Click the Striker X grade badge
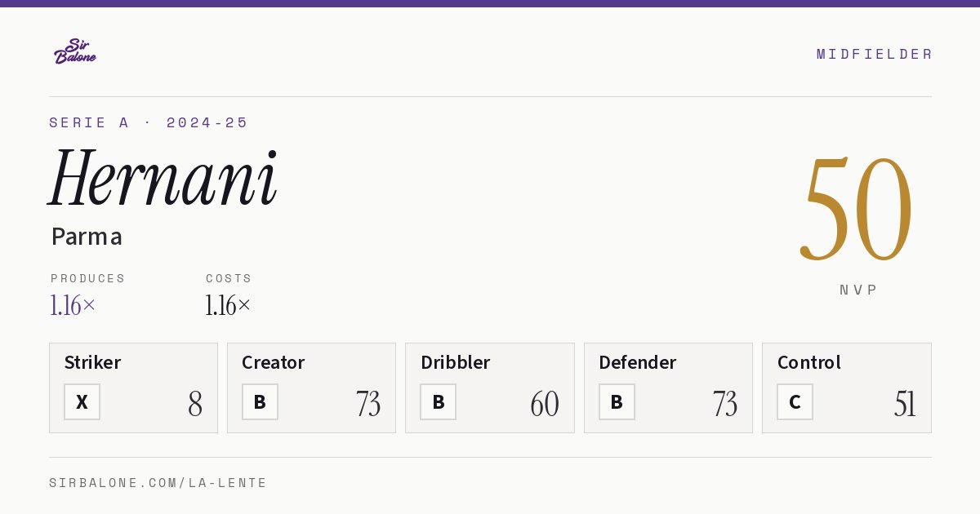This screenshot has width=980, height=514. pos(82,402)
